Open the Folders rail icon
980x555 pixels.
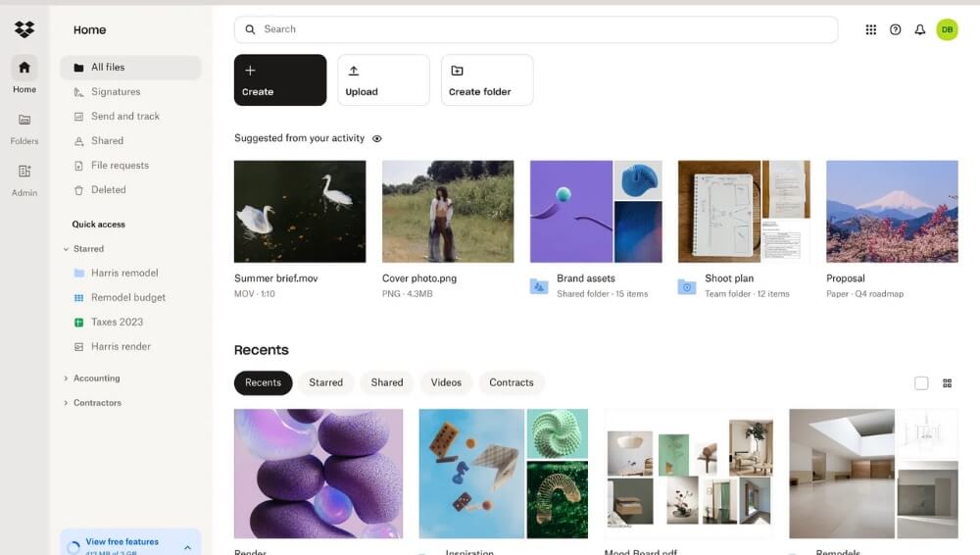coord(24,120)
